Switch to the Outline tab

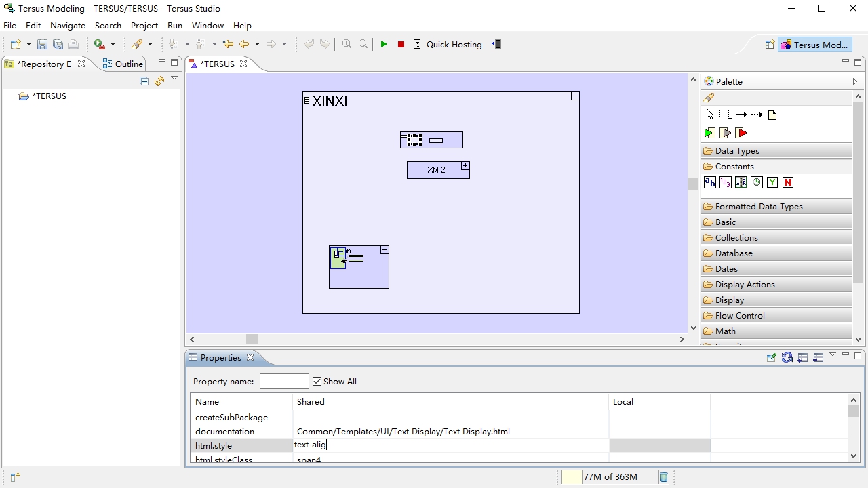pyautogui.click(x=123, y=64)
